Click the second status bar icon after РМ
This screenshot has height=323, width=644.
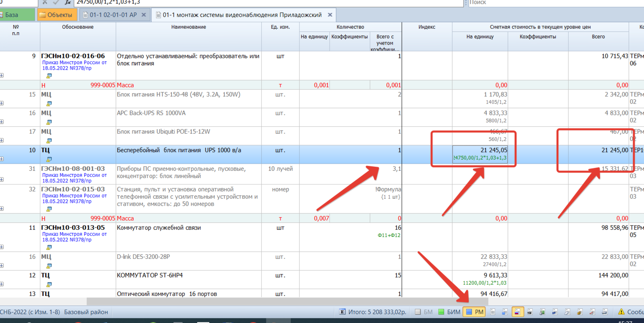[x=505, y=312]
